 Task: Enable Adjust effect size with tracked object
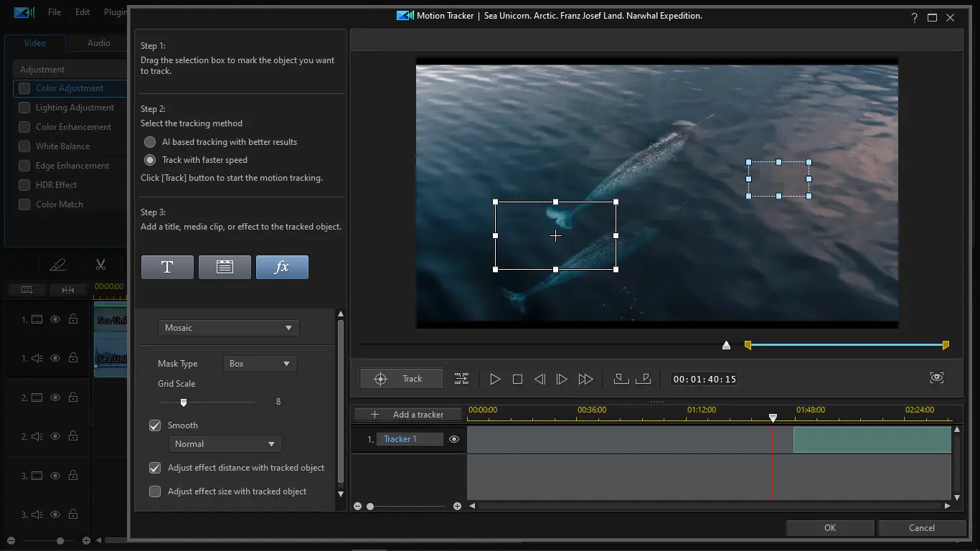[155, 491]
